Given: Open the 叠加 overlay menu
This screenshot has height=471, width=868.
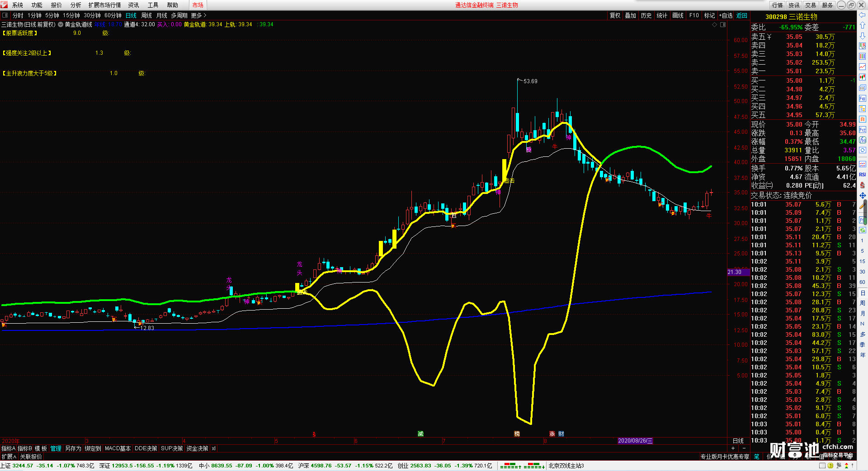Looking at the screenshot, I should pos(630,15).
